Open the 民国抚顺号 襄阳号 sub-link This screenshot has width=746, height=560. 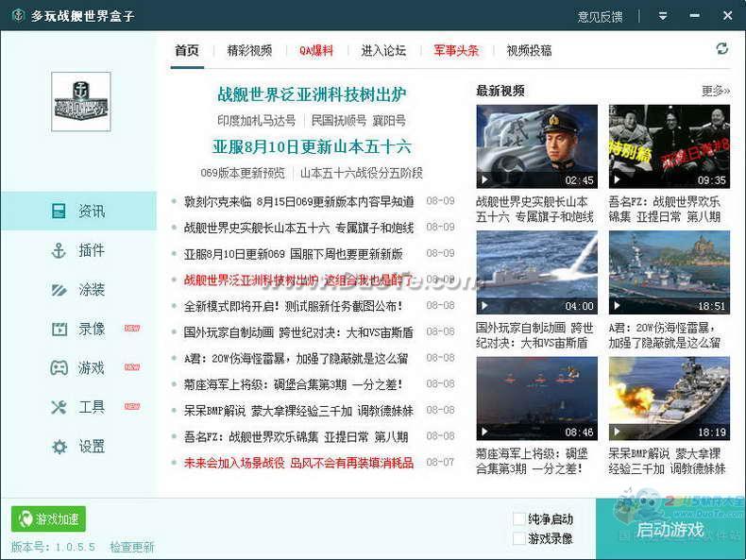click(358, 120)
